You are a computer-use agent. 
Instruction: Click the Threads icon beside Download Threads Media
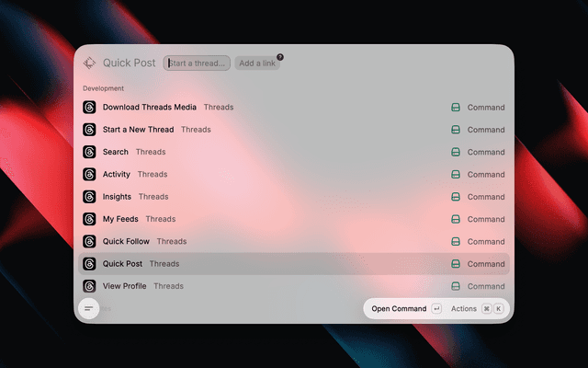click(89, 108)
